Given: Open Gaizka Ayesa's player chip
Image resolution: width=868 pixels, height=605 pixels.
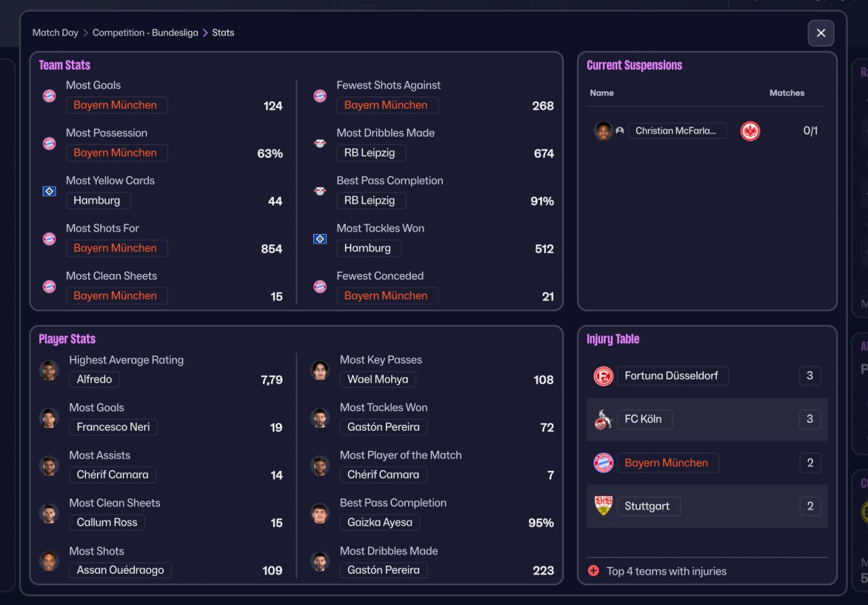Looking at the screenshot, I should click(380, 522).
